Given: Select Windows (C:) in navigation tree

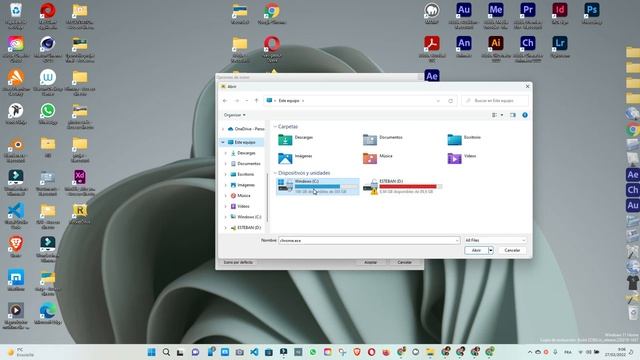Looking at the screenshot, I should click(x=245, y=217).
